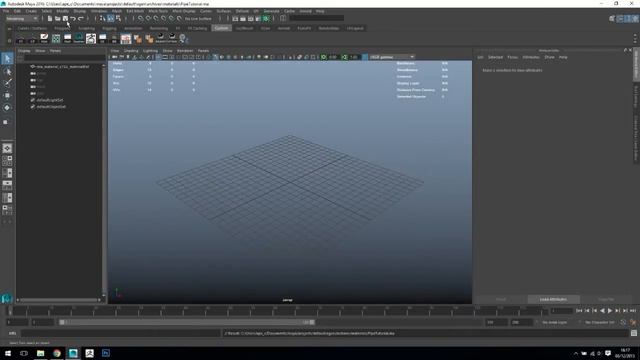640x360 pixels.
Task: Open Photoshop from the Windows taskbar
Action: click(x=106, y=353)
